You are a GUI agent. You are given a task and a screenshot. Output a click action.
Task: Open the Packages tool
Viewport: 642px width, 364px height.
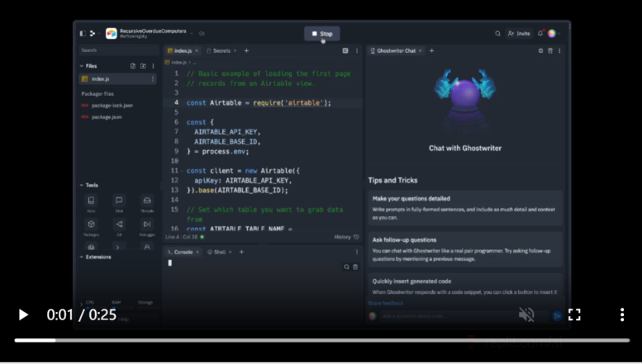point(92,228)
